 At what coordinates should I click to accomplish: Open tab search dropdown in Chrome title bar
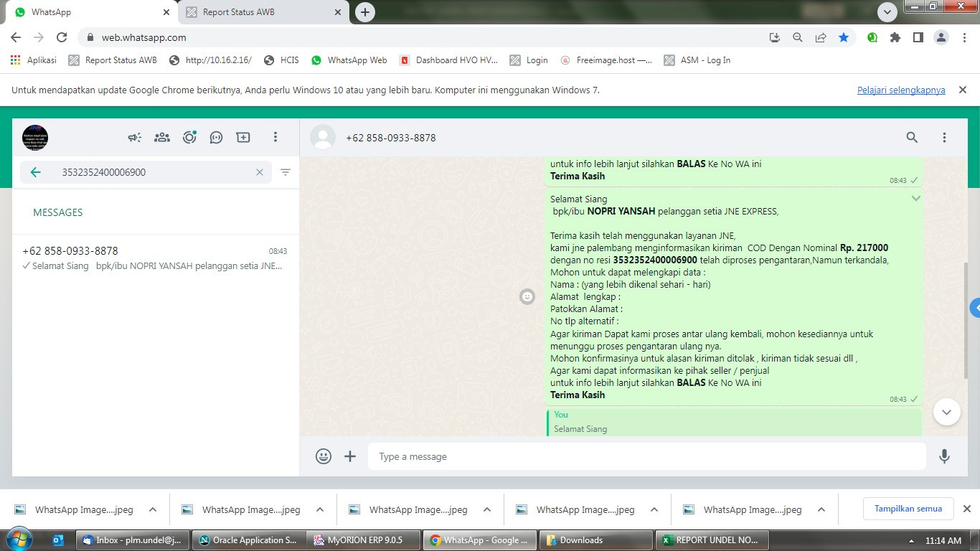pyautogui.click(x=887, y=12)
